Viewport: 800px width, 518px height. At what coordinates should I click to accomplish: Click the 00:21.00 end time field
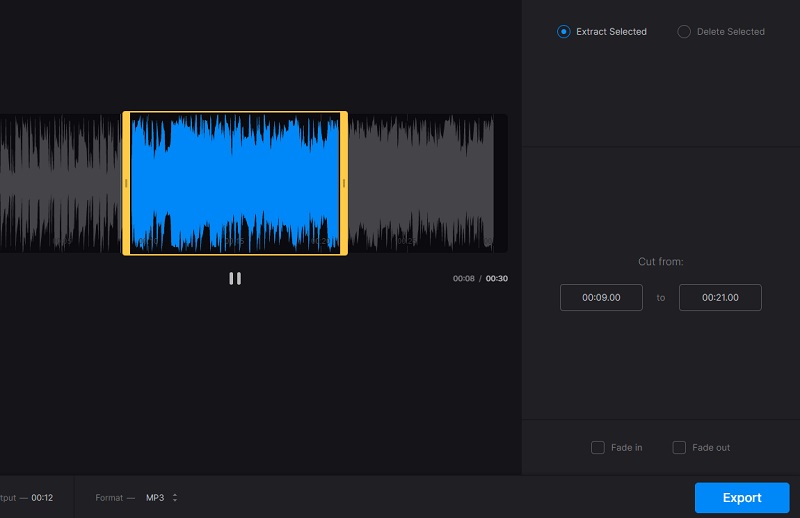point(720,298)
